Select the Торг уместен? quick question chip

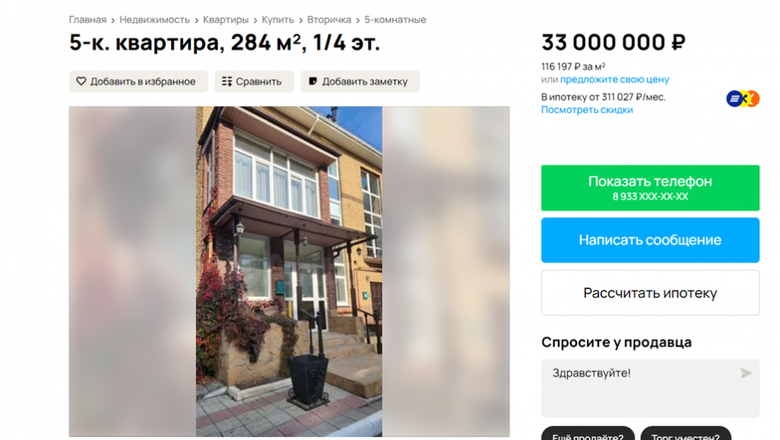point(685,433)
